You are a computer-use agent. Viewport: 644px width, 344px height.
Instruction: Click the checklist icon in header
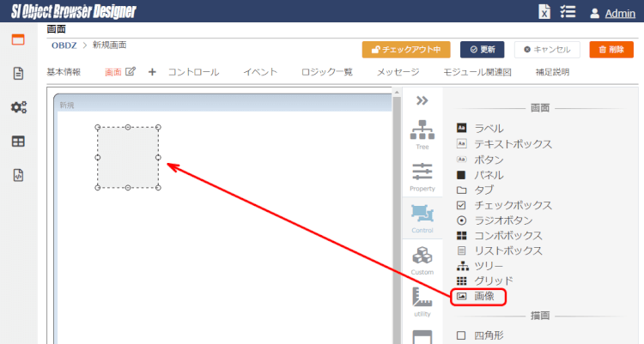coord(568,12)
